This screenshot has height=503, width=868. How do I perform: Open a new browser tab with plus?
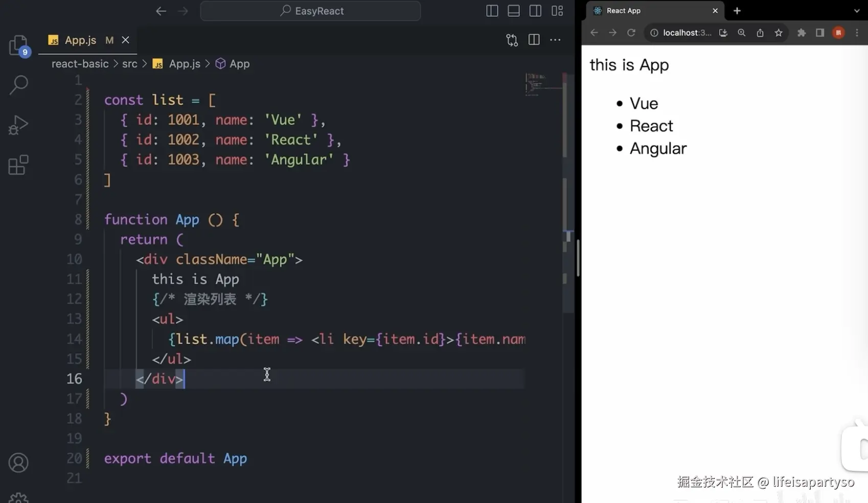pyautogui.click(x=737, y=11)
